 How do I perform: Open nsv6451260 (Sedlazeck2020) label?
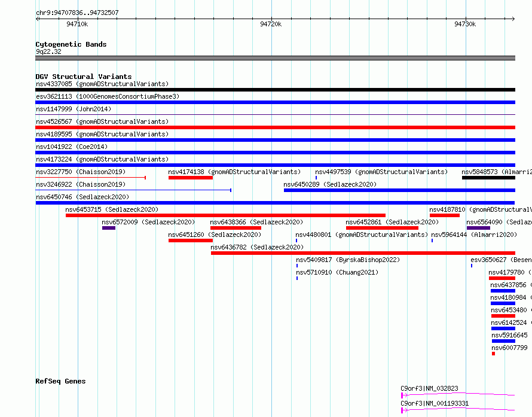215,235
